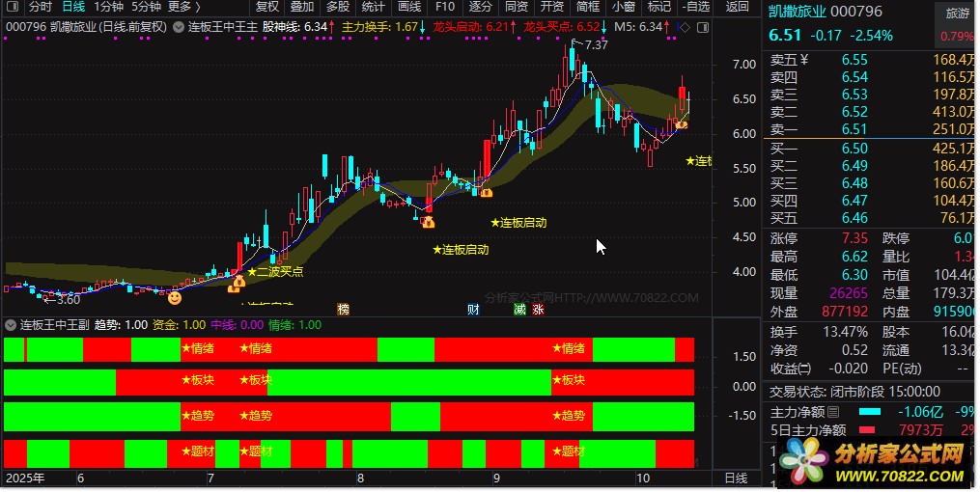Expand the 连板王中王副 sub-indicator dropdown

click(x=11, y=325)
